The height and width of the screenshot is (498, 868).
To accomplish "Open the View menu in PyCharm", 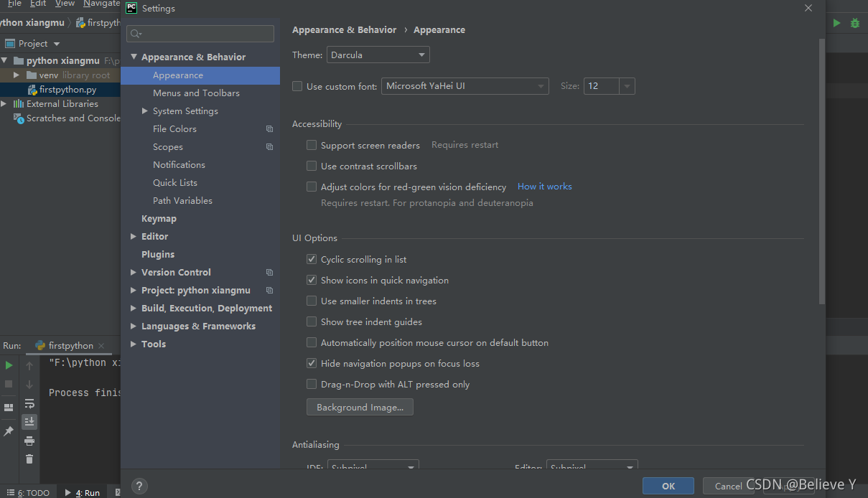I will pos(65,4).
